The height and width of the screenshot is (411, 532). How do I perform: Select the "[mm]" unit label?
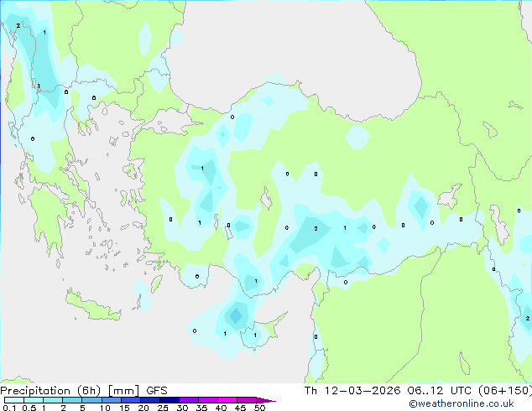123,391
